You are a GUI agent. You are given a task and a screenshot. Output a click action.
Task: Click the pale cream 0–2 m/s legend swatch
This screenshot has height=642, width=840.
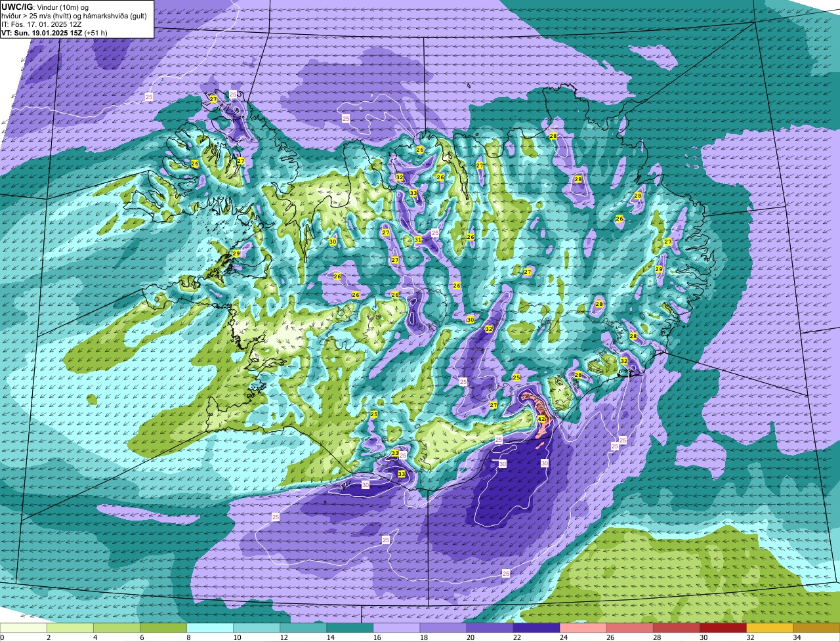pyautogui.click(x=24, y=628)
